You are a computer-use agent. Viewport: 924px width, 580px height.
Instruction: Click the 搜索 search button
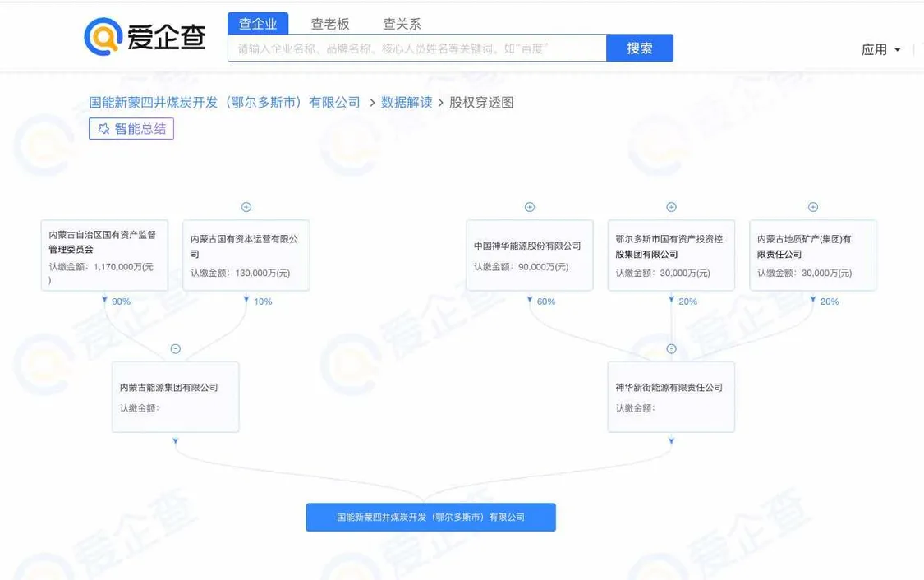coord(640,48)
